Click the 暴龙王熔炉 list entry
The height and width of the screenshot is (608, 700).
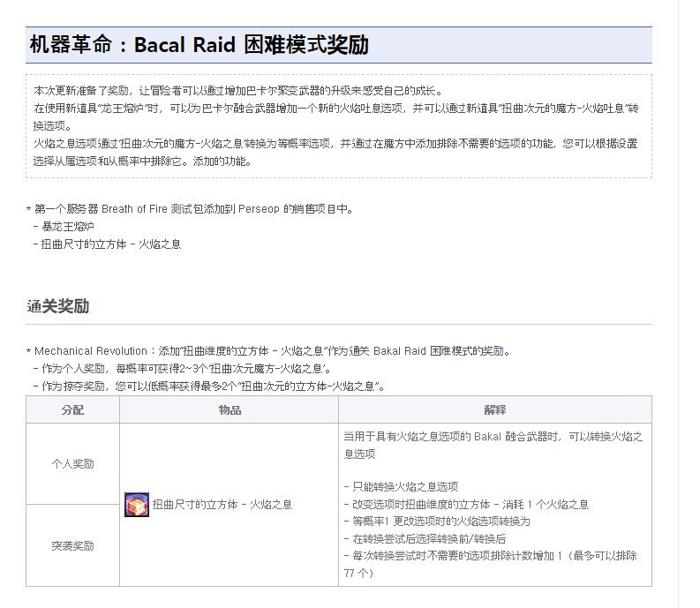point(67,227)
